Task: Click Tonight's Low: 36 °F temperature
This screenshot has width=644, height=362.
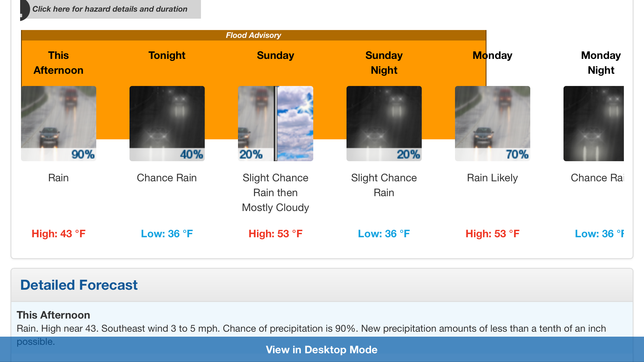Action: [x=167, y=234]
